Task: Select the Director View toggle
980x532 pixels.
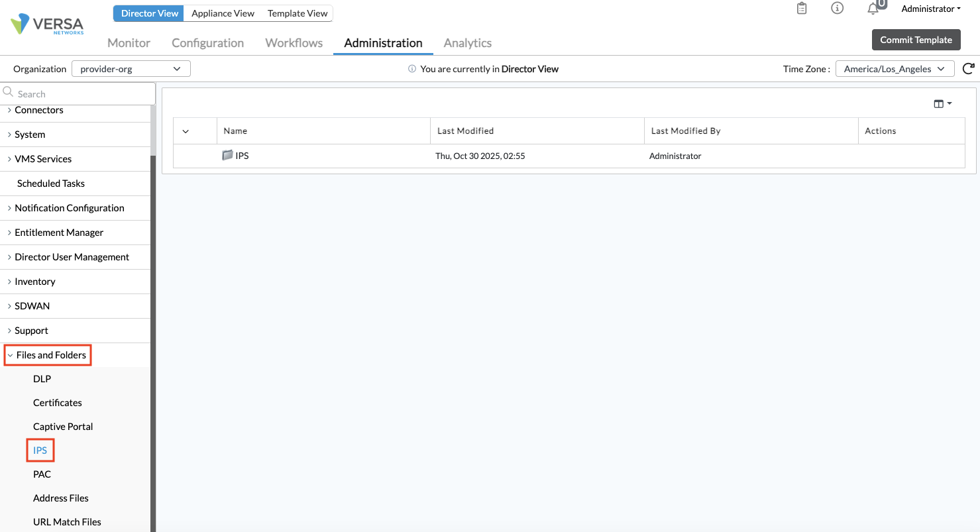Action: tap(150, 13)
